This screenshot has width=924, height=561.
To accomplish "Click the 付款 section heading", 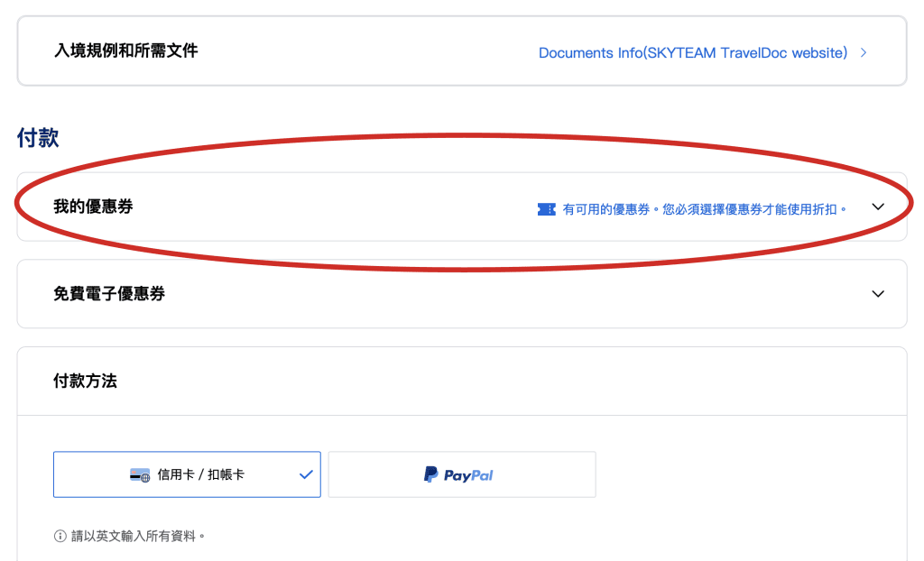I will click(x=38, y=138).
